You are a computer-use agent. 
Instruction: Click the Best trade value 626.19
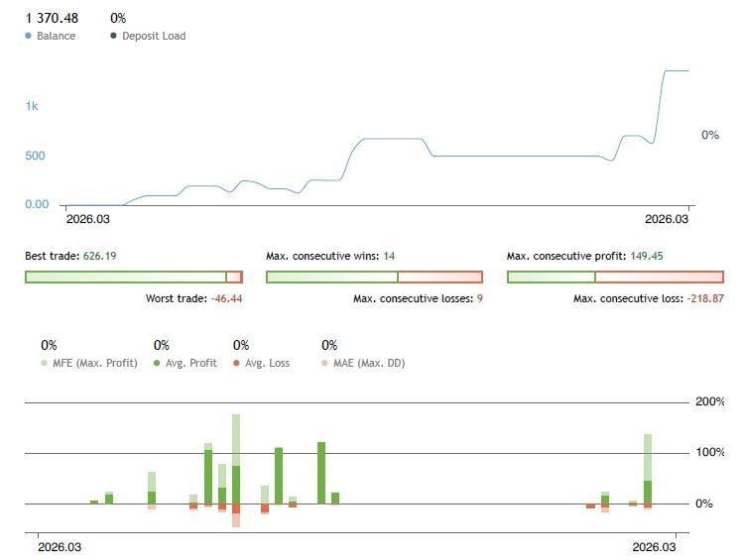pyautogui.click(x=99, y=256)
